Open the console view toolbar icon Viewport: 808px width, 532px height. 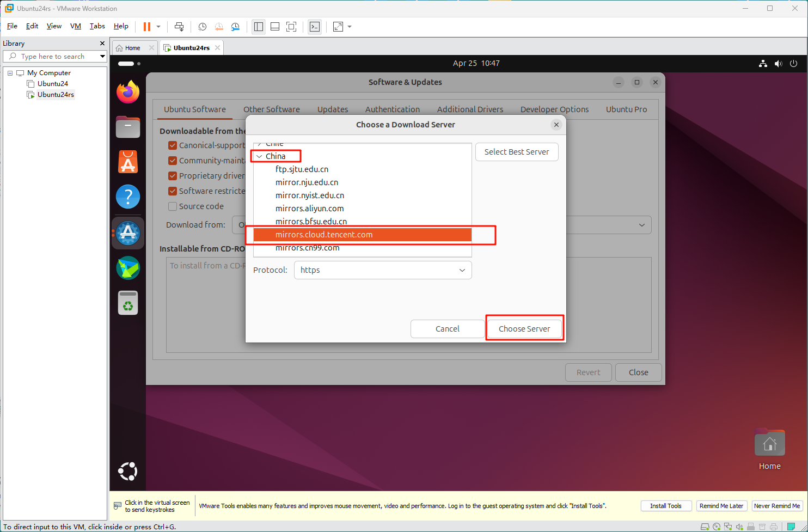(x=315, y=26)
